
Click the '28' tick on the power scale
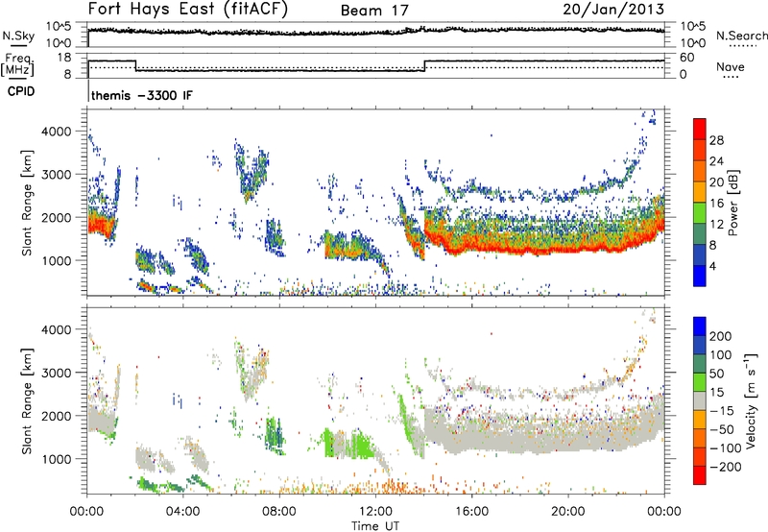coord(716,140)
